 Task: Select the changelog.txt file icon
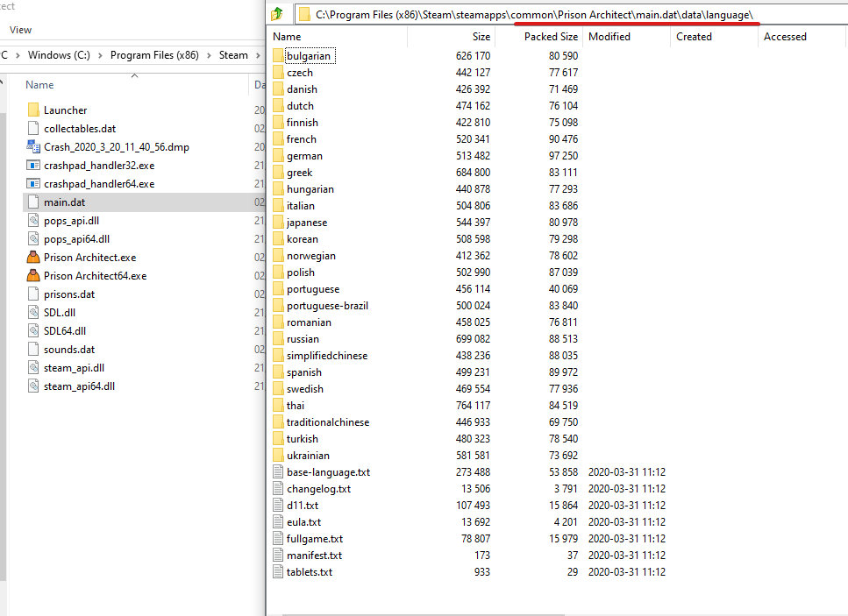click(x=278, y=488)
